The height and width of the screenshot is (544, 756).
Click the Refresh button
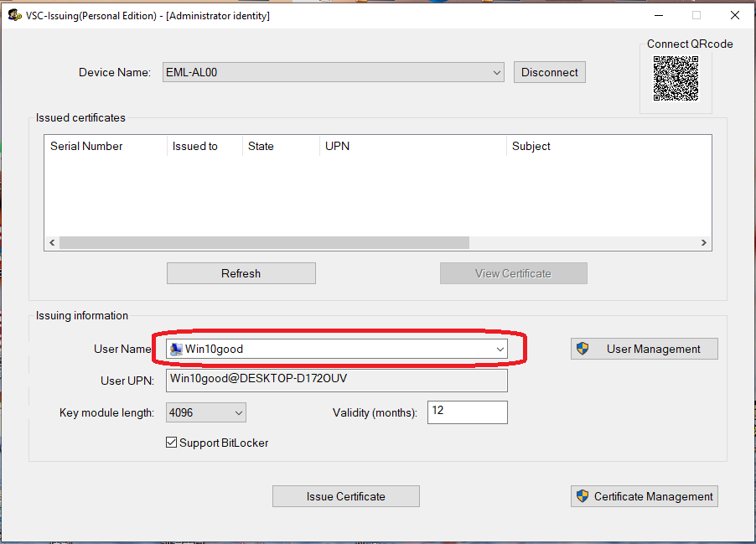[241, 273]
